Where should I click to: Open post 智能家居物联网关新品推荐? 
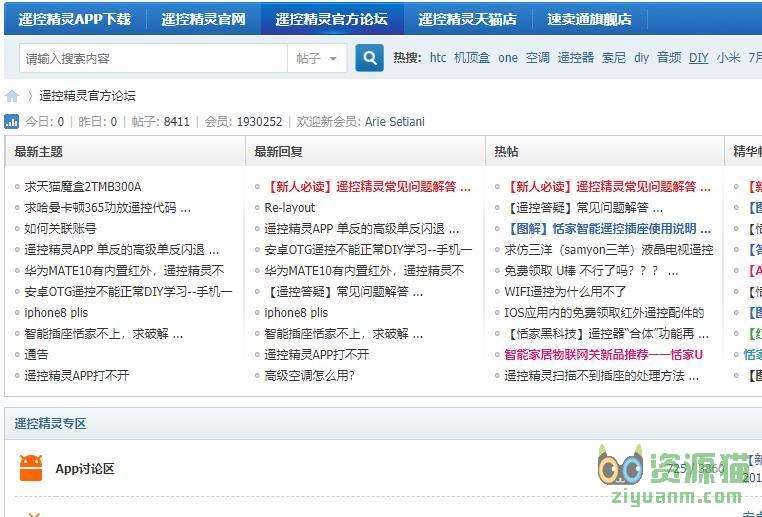coord(604,354)
